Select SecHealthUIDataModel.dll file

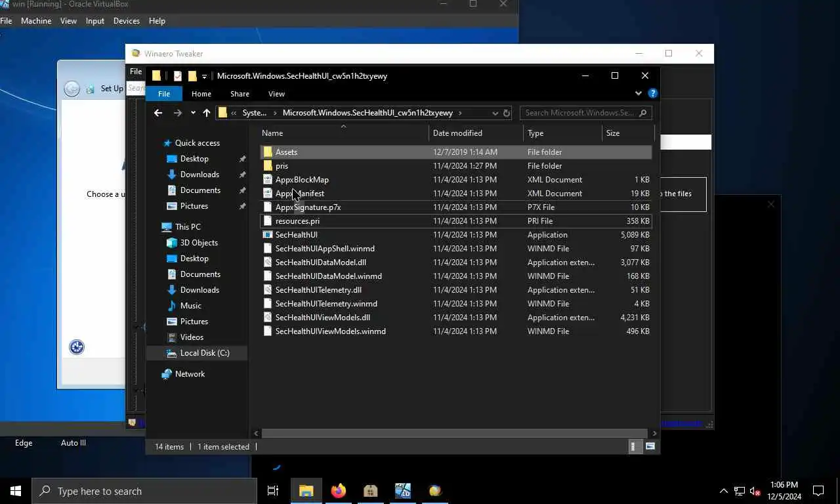click(x=456, y=262)
